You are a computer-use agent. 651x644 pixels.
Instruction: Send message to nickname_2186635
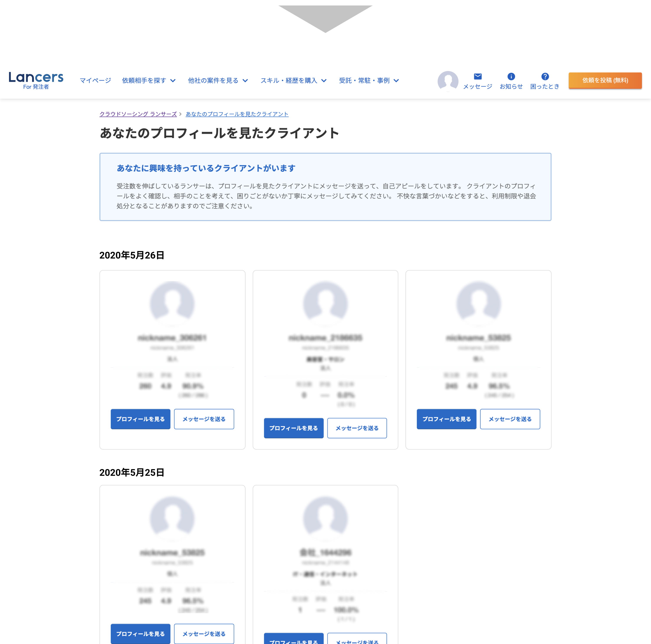(357, 428)
